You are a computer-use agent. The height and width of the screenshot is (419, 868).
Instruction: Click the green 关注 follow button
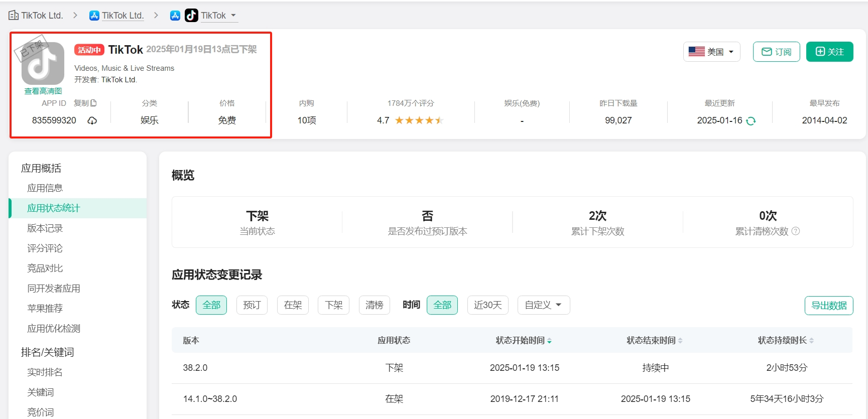point(830,52)
